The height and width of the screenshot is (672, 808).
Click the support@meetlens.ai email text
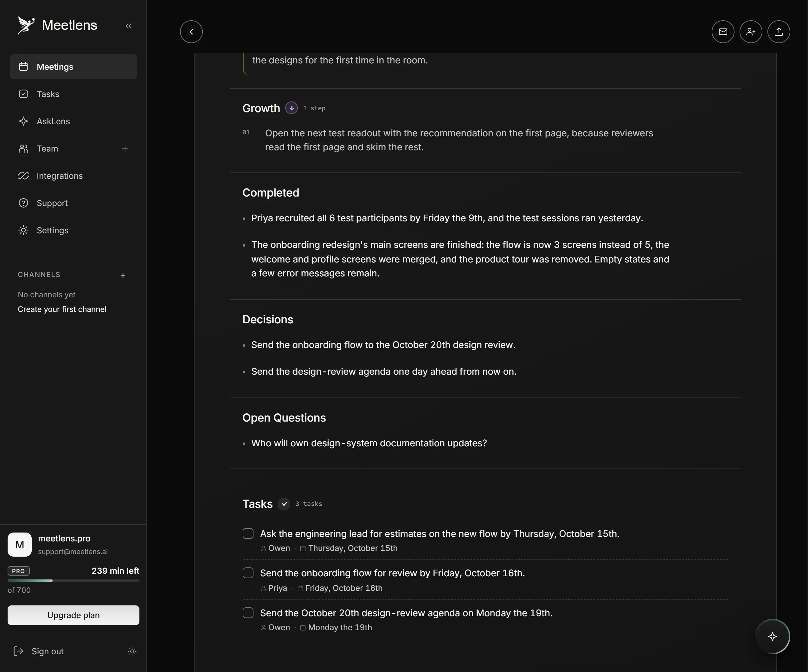click(73, 552)
